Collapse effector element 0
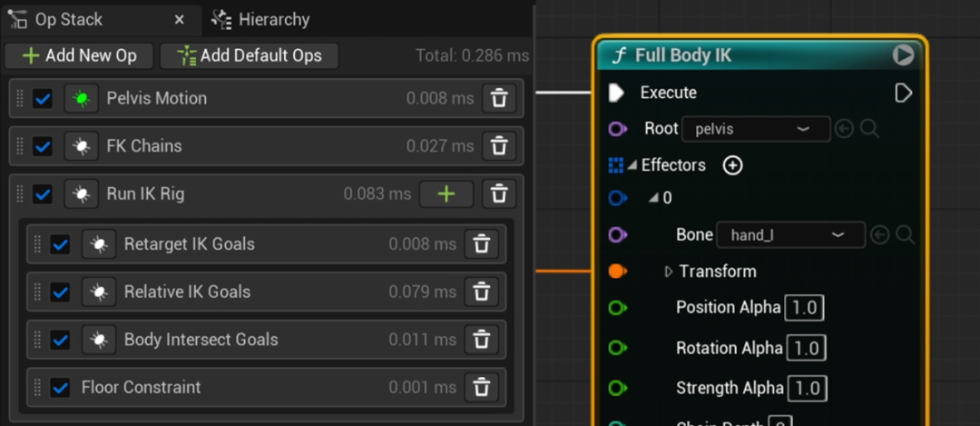980x426 pixels. click(x=653, y=198)
